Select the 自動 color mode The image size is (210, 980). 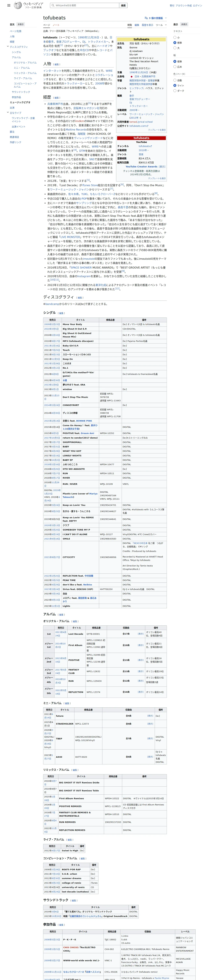tap(175, 80)
